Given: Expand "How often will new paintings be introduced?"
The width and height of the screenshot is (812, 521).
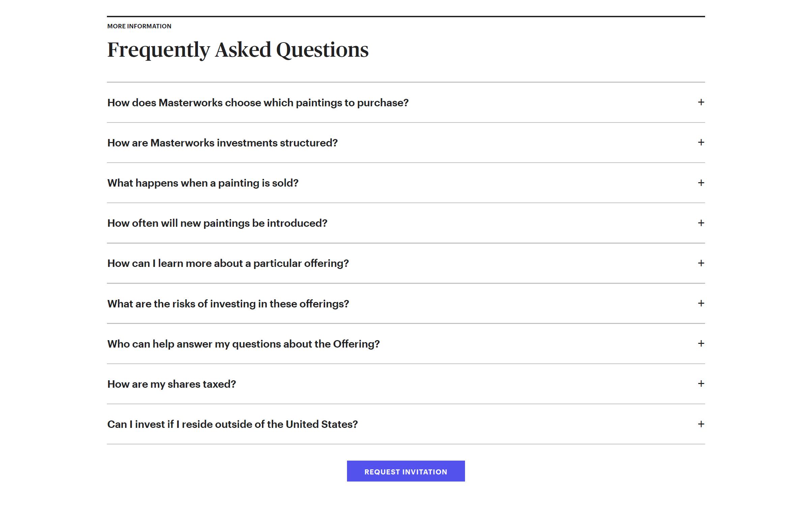Looking at the screenshot, I should (217, 223).
